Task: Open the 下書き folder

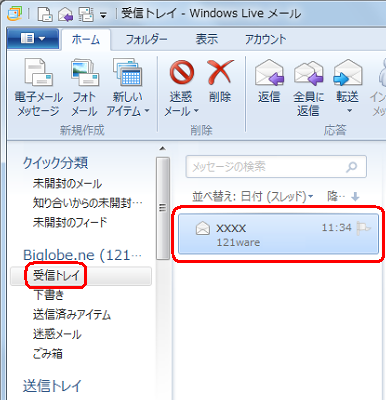Action: (49, 295)
